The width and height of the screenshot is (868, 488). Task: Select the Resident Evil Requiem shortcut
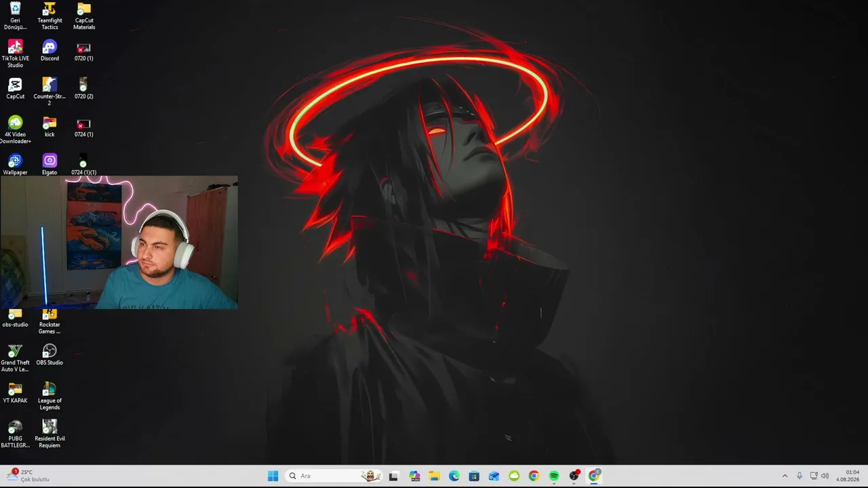coord(50,434)
